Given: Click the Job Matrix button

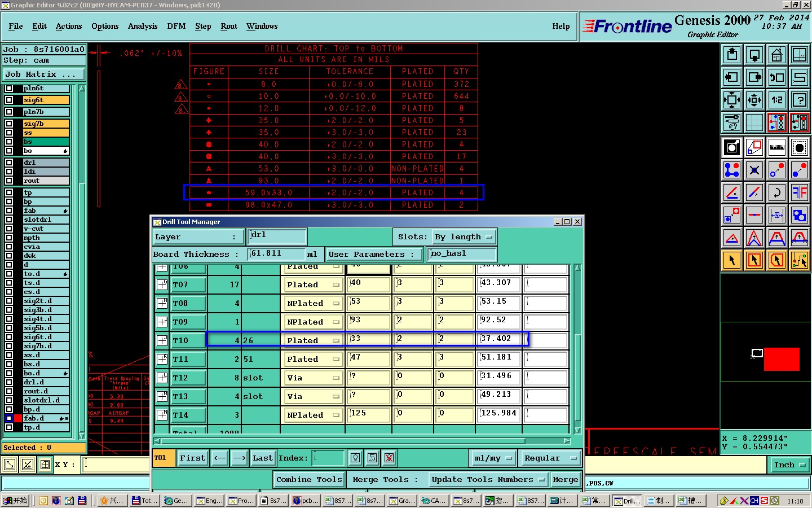Looking at the screenshot, I should (x=44, y=74).
